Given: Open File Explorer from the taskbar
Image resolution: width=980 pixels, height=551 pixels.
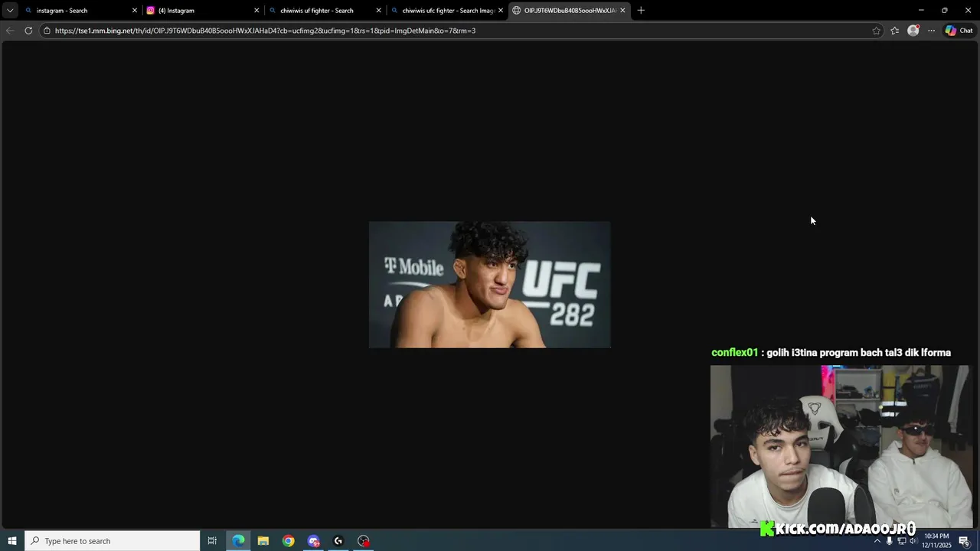Looking at the screenshot, I should [263, 541].
